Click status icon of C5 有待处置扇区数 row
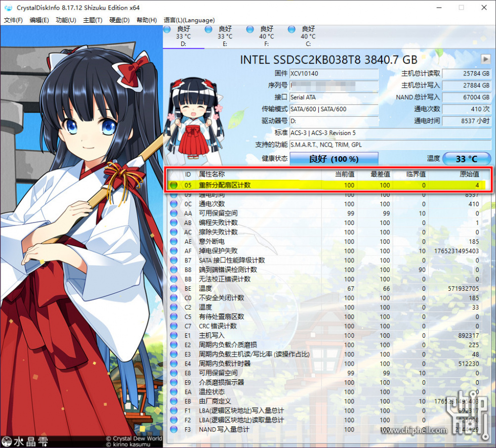Viewport: 496px width, 448px height. tap(174, 317)
